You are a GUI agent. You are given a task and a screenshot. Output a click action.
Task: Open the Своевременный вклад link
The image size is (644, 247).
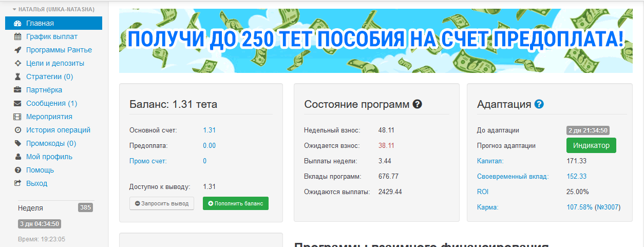tap(513, 176)
